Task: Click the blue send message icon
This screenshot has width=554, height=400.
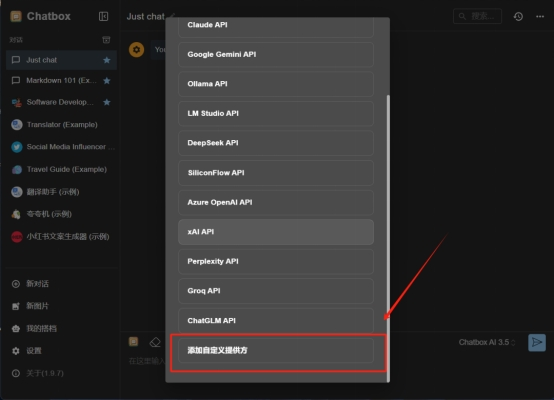Action: [537, 342]
